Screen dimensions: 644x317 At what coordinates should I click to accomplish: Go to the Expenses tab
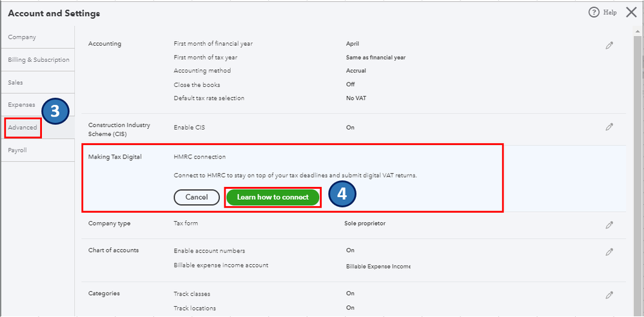(x=21, y=104)
